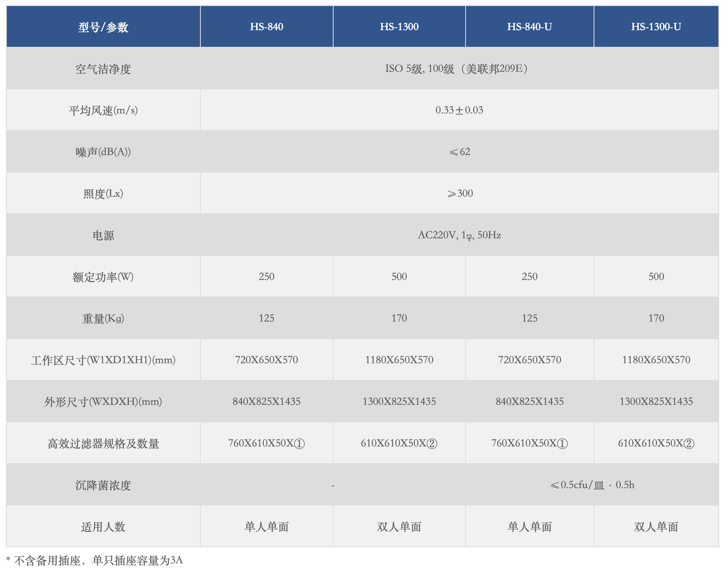This screenshot has height=570, width=728.
Task: Click the AC220V, 1φ, 50Hz power cell
Action: (x=460, y=235)
